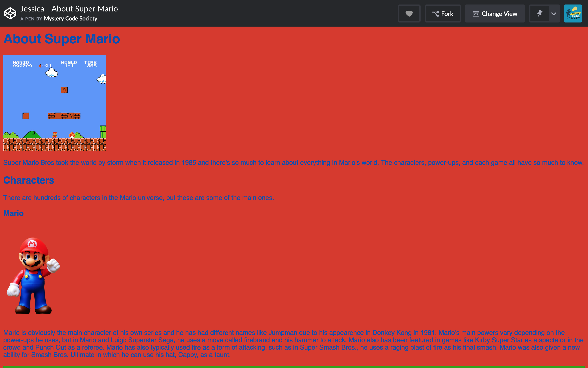The image size is (588, 368).
Task: Click the Super Mario Bros gameplay screenshot
Action: (x=55, y=103)
